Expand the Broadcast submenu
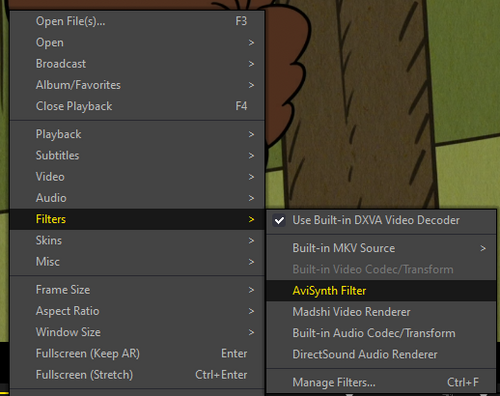 [137, 64]
